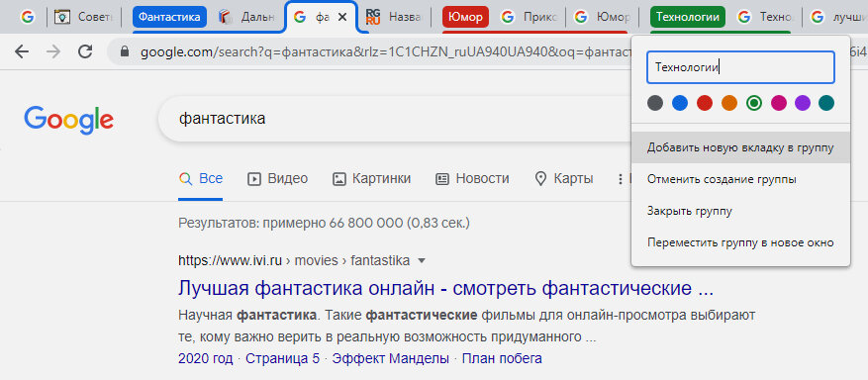868x380 pixels.
Task: Close the active фантастика tab
Action: [x=342, y=18]
